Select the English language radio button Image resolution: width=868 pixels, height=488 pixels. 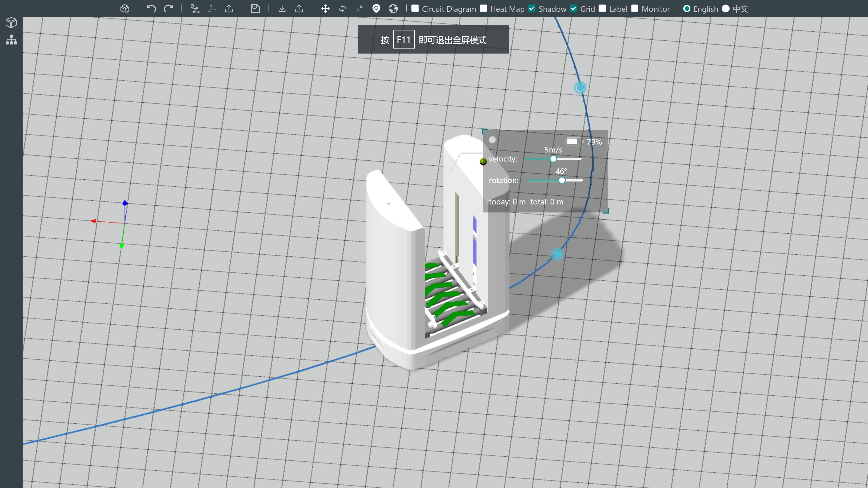coord(687,9)
